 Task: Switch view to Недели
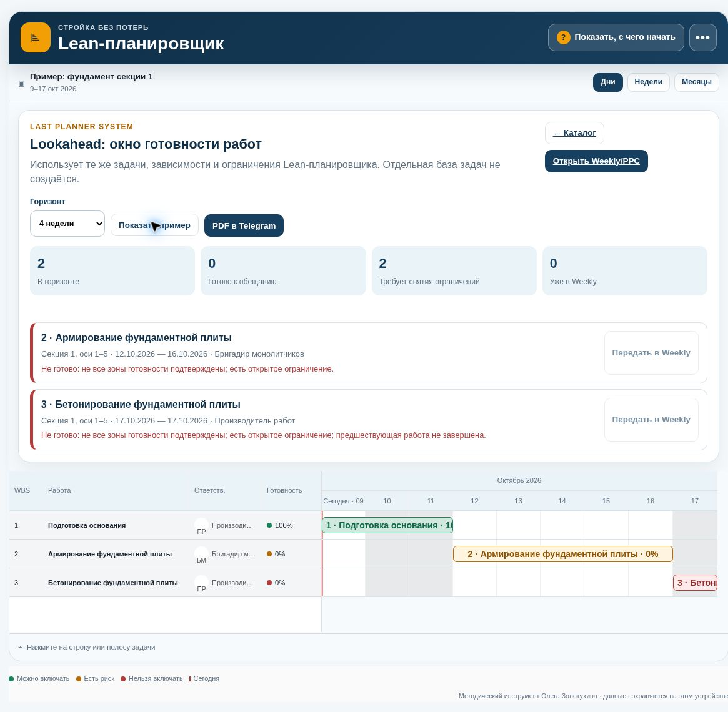(648, 82)
